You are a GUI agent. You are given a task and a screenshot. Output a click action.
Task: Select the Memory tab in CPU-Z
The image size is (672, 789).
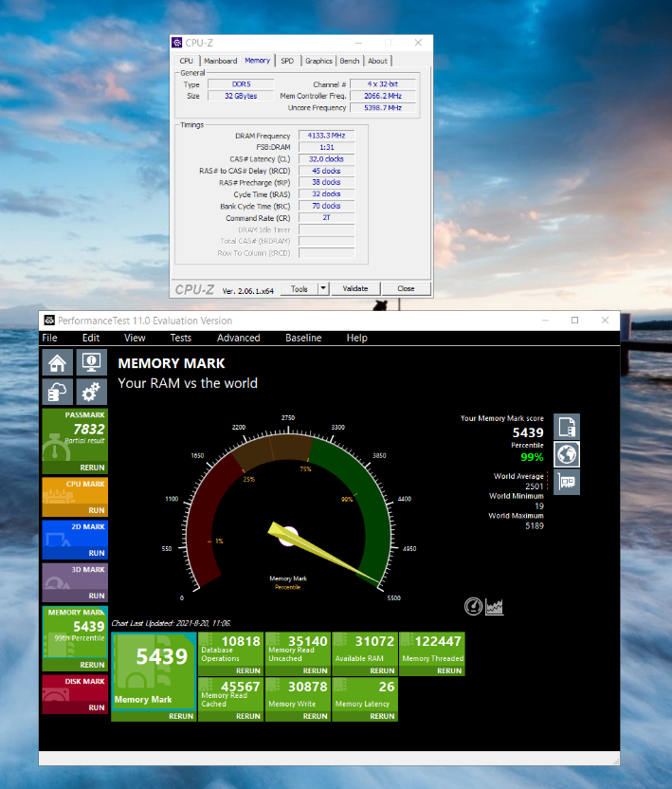click(258, 61)
